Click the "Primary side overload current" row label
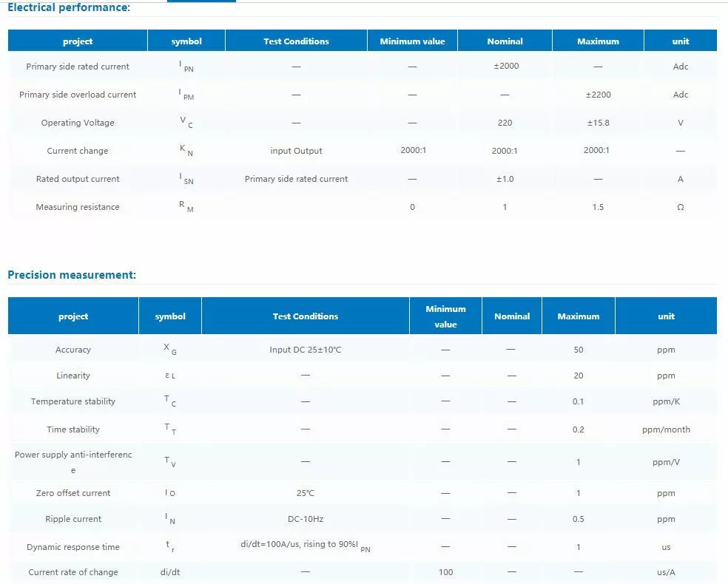This screenshot has height=584, width=728. 78,95
